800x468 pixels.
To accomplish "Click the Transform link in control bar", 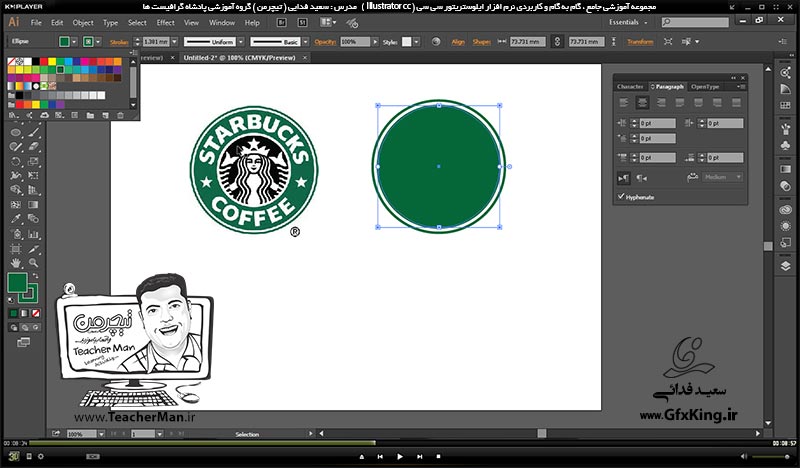I will click(640, 42).
